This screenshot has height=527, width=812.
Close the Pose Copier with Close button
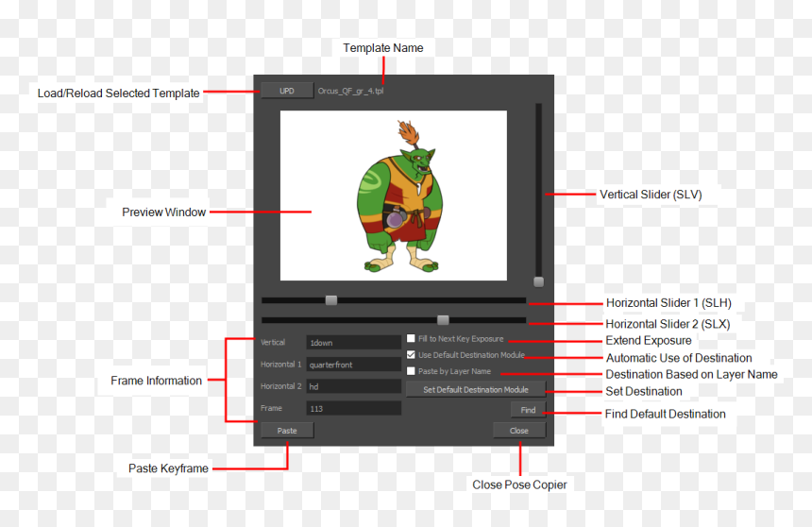tap(519, 431)
